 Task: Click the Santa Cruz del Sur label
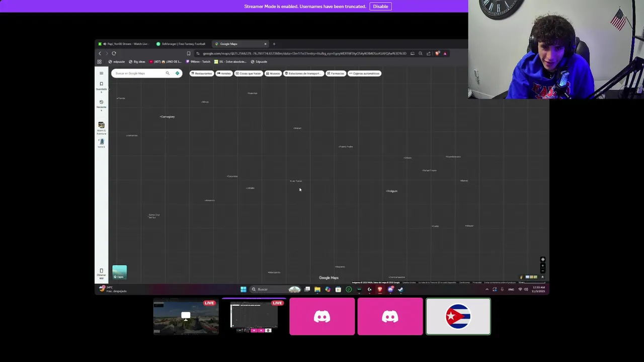(x=154, y=216)
